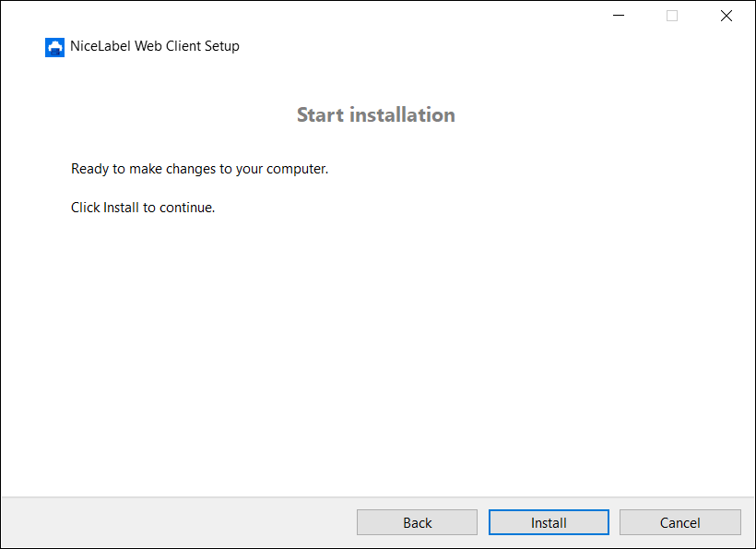Minimize the setup window
Screen dimensions: 756x549
pyautogui.click(x=618, y=16)
